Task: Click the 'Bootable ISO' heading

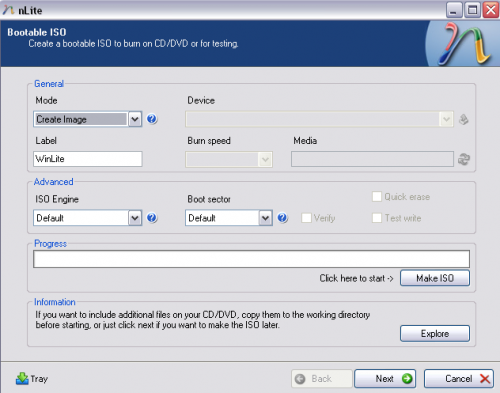Action: point(37,32)
